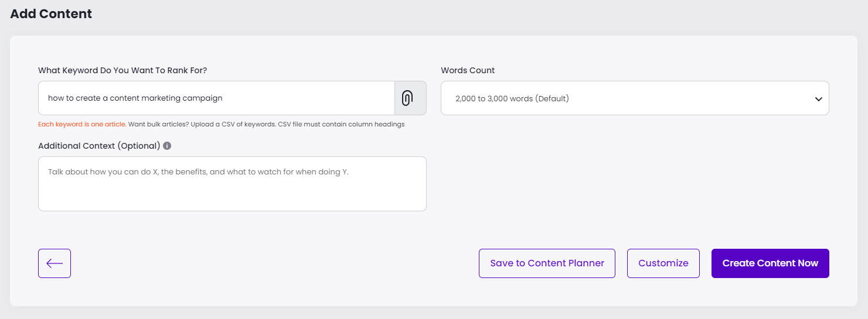Click the 'Words Count' label
Image resolution: width=868 pixels, height=319 pixels.
(x=468, y=70)
